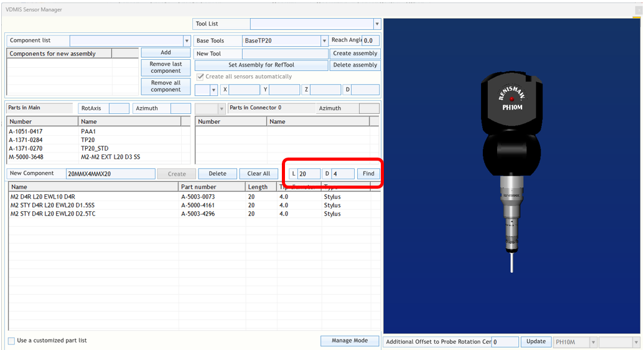Click the Update button
Screen dimensions: 644x350
536,342
